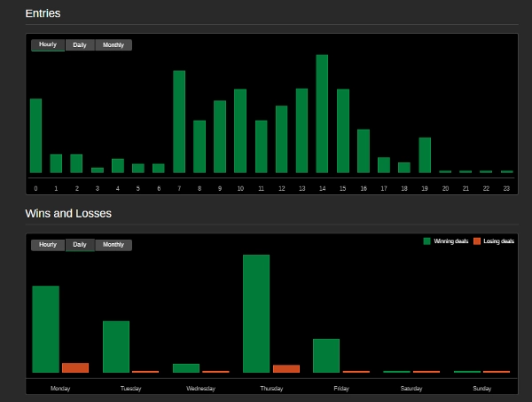
Task: Click the tallest Entries bar at hour 14
Action: tap(322, 114)
